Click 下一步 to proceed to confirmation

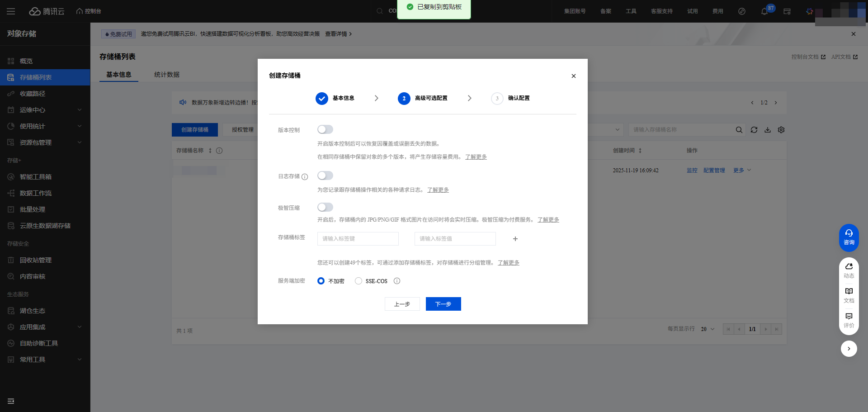[x=443, y=304]
